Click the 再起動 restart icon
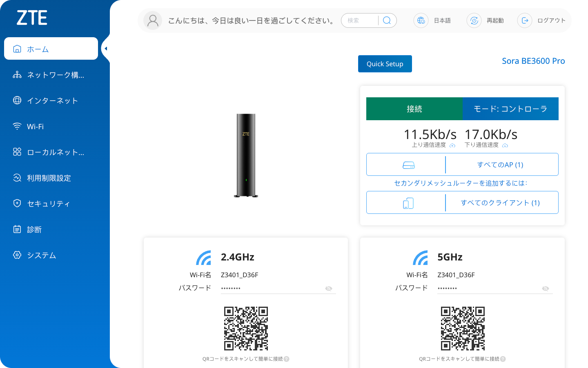 coord(474,20)
